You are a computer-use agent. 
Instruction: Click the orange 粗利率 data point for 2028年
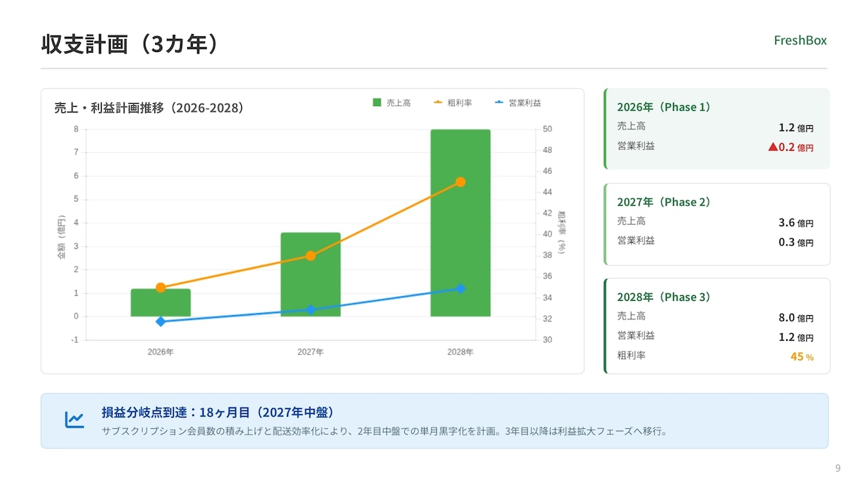coord(460,182)
